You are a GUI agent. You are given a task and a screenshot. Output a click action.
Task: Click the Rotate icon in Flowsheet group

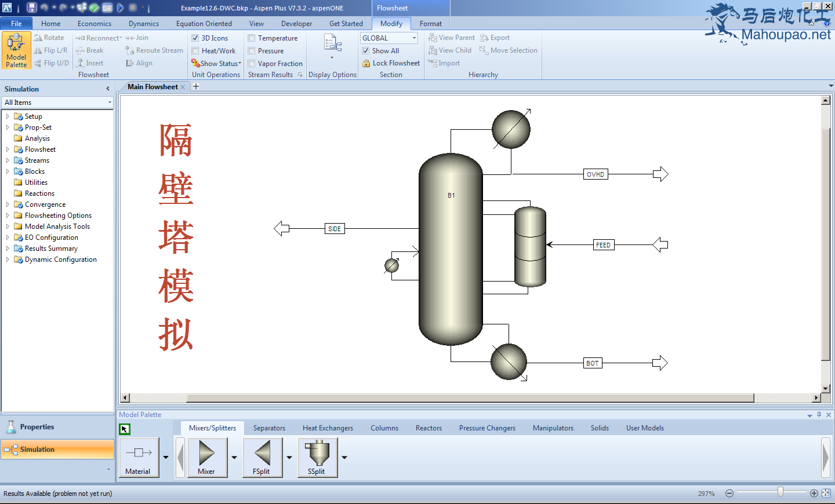point(38,38)
